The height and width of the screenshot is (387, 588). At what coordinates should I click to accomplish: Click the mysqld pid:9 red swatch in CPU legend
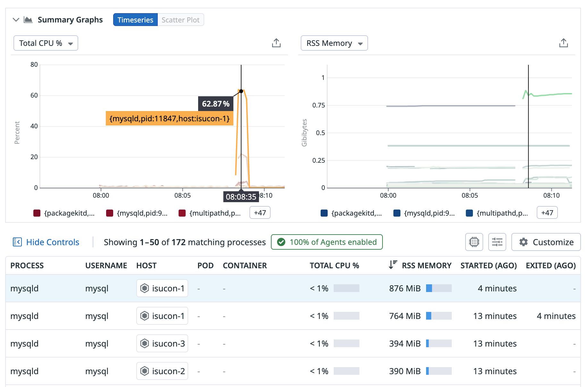point(110,213)
